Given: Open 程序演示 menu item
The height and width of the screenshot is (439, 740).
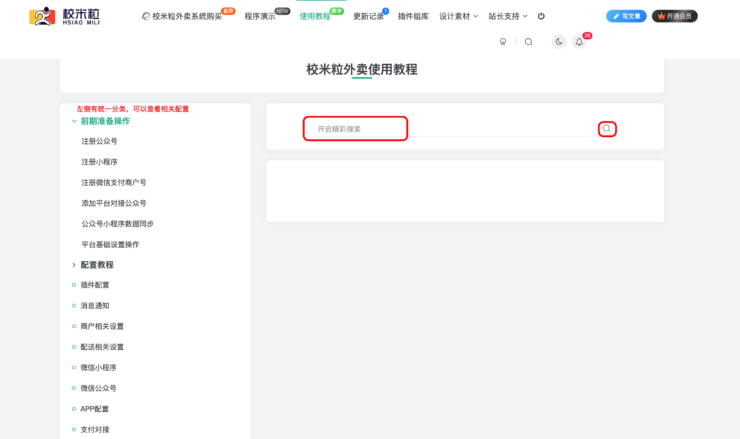Looking at the screenshot, I should coord(260,16).
